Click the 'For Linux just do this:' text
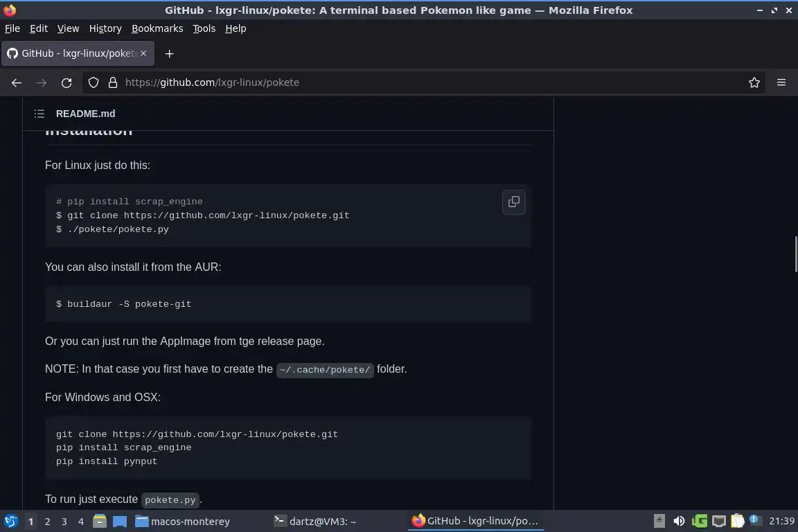The width and height of the screenshot is (798, 532). 97,166
